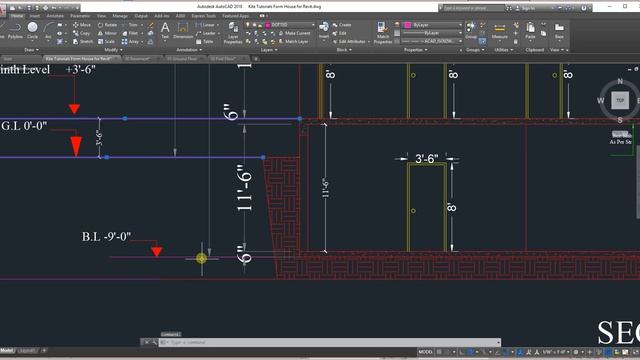
Task: Toggle object snap in status bar
Action: (x=506, y=352)
